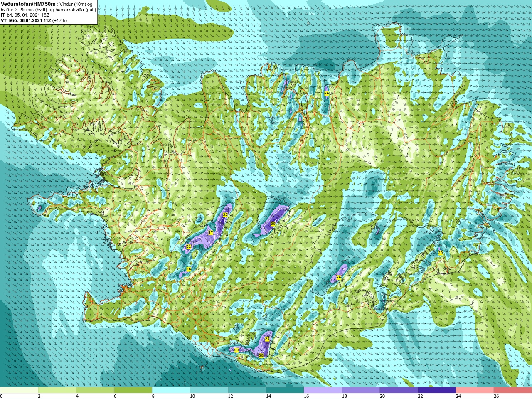Click the "29" gust label in the eastern fjords
Screen dimensions: 532x399
pos(441,253)
